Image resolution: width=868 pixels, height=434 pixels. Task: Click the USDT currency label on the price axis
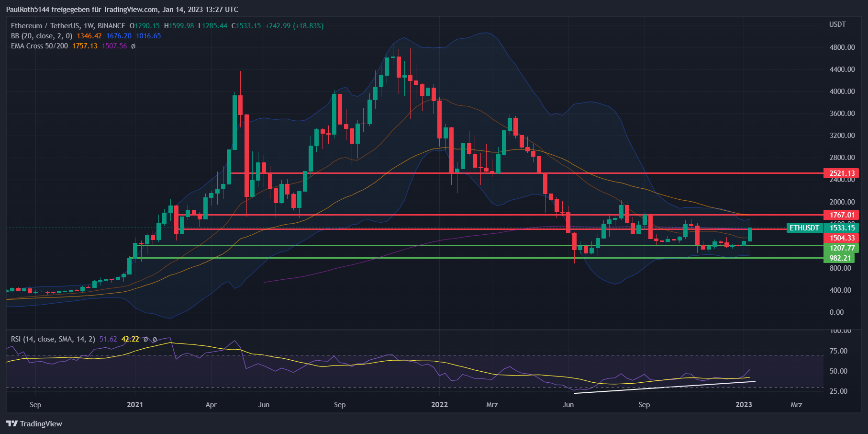[x=837, y=24]
